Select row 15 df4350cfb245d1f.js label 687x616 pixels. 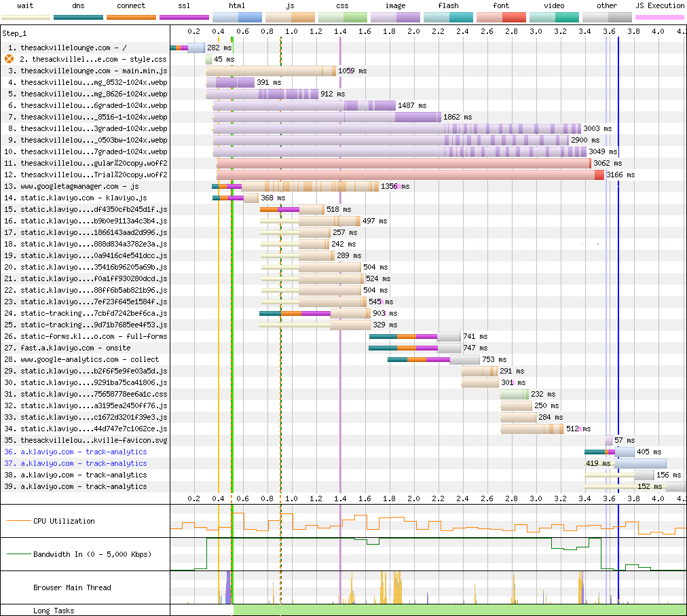86,210
